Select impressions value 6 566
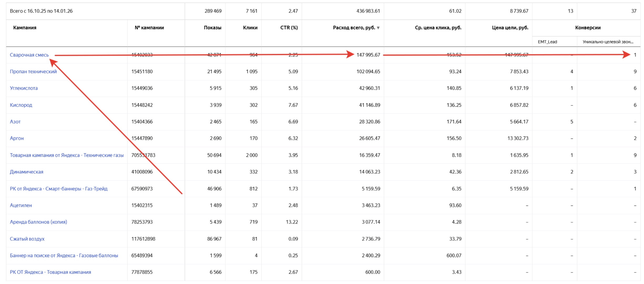This screenshot has width=644, height=284. tap(216, 272)
